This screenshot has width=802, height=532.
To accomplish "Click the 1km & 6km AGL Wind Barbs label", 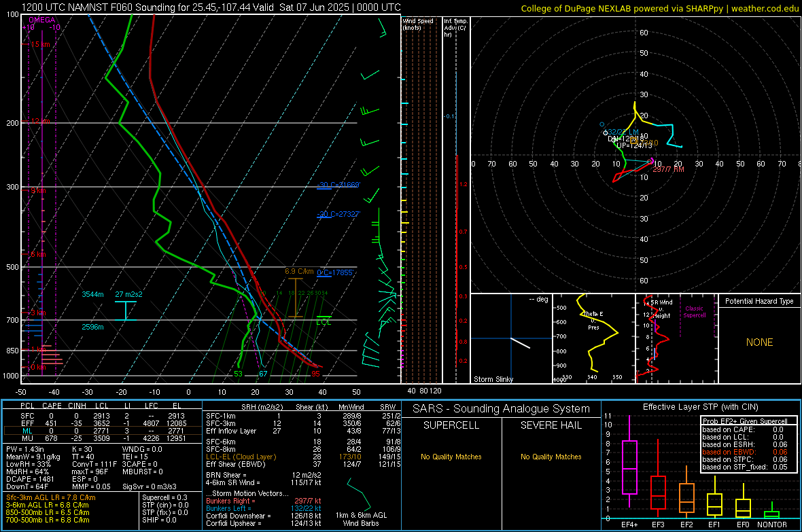I will tap(361, 519).
